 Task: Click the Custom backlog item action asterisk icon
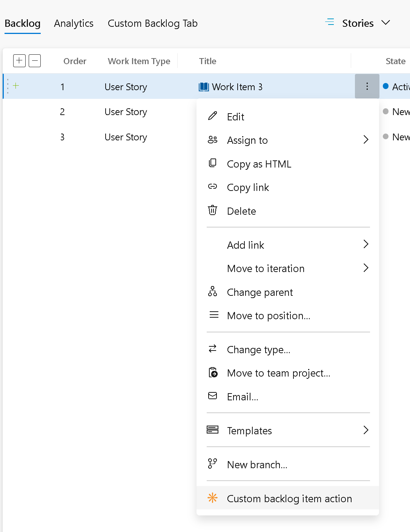coord(213,498)
